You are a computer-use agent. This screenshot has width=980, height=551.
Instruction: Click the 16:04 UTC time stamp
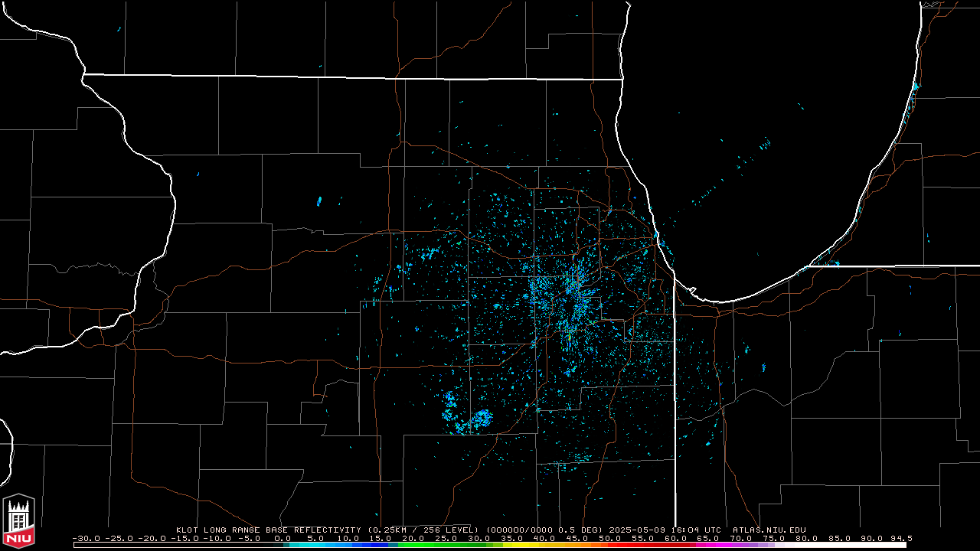click(696, 530)
